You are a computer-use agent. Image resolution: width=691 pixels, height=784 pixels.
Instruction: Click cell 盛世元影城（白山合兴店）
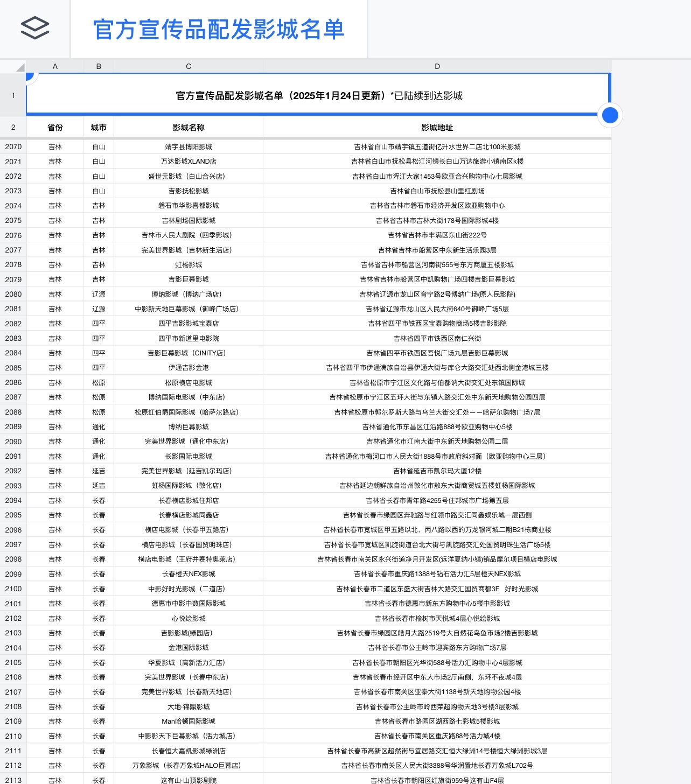pyautogui.click(x=189, y=176)
